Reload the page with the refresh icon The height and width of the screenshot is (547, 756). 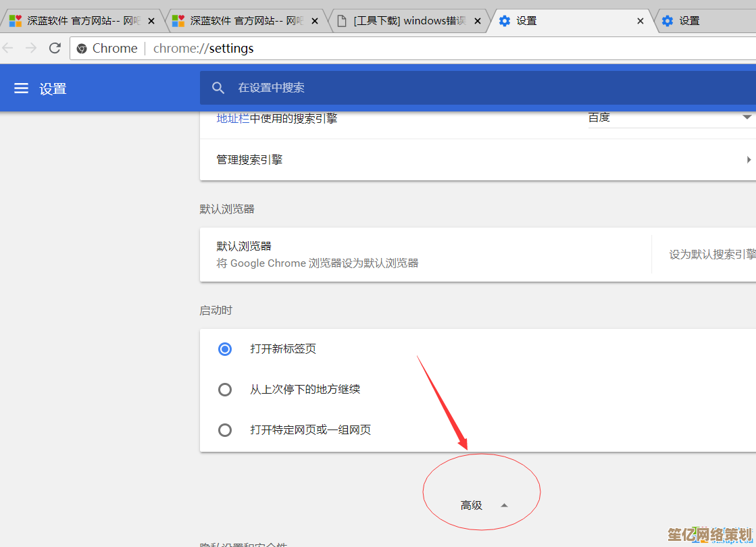coord(55,48)
